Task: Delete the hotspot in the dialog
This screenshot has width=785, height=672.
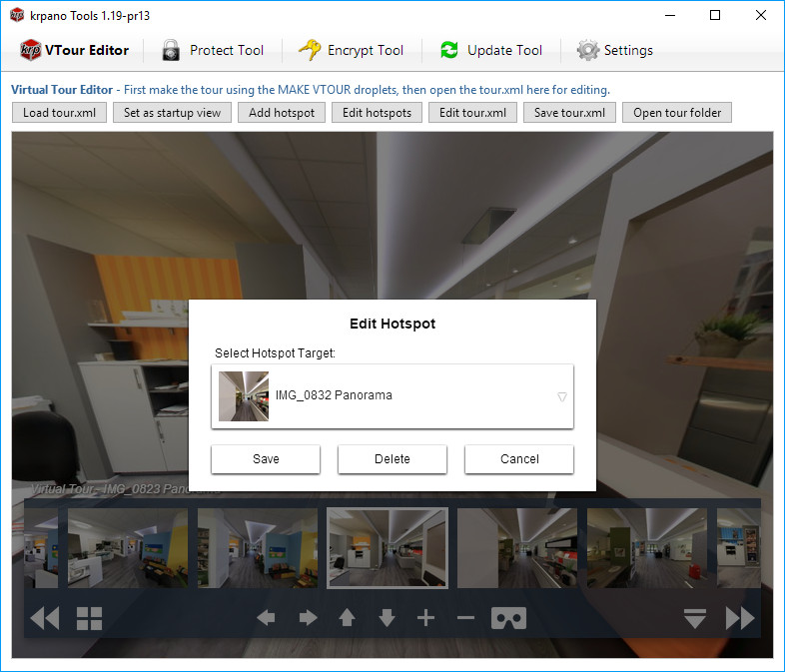Action: click(392, 459)
